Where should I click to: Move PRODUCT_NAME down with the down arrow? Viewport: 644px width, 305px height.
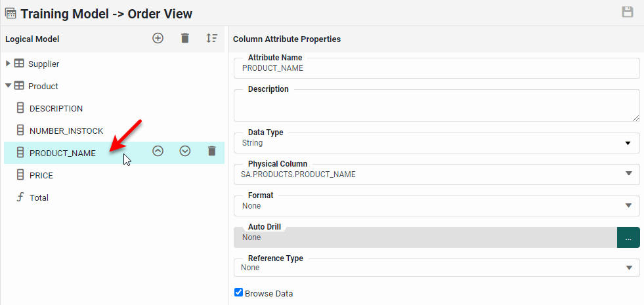[x=185, y=151]
